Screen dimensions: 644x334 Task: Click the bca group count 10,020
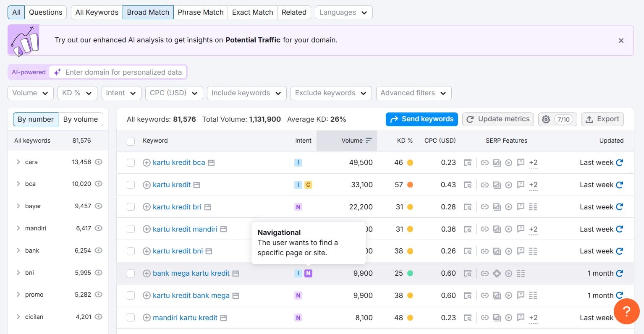(81, 184)
